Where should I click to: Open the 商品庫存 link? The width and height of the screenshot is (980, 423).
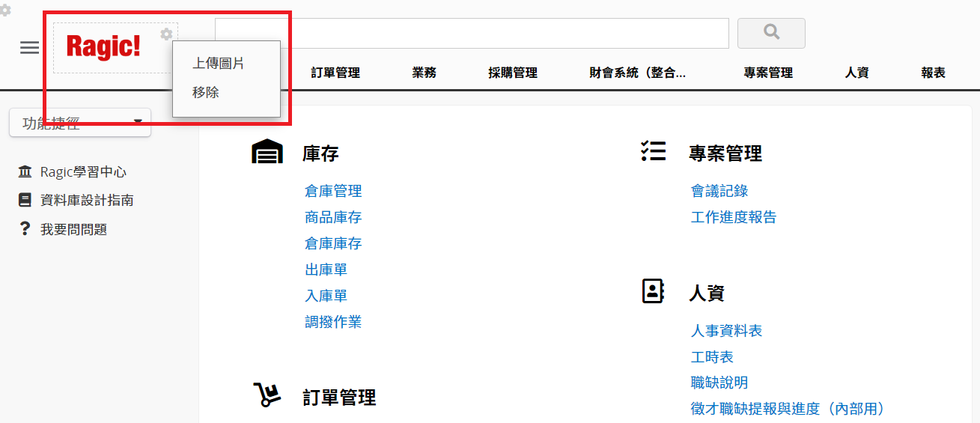333,217
